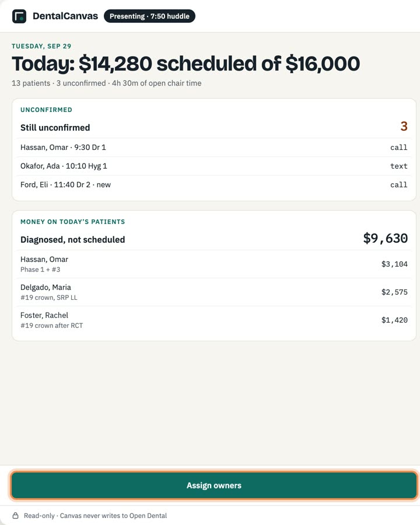Select the Okafor, Ada 10:10 Hyg 1 row

point(214,166)
